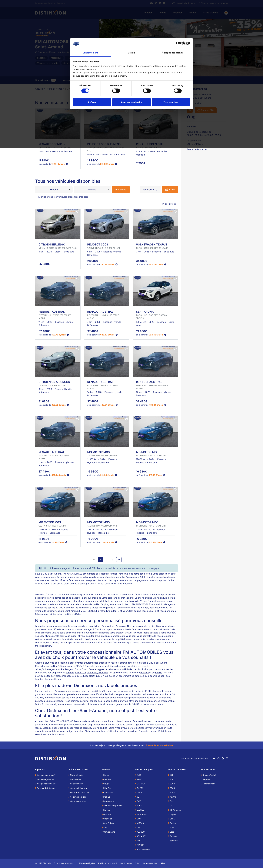Viewport: 263px width, 868px height.
Task: Open footer LinkedIn icon near 'Nous suivre'
Action: coord(227,758)
